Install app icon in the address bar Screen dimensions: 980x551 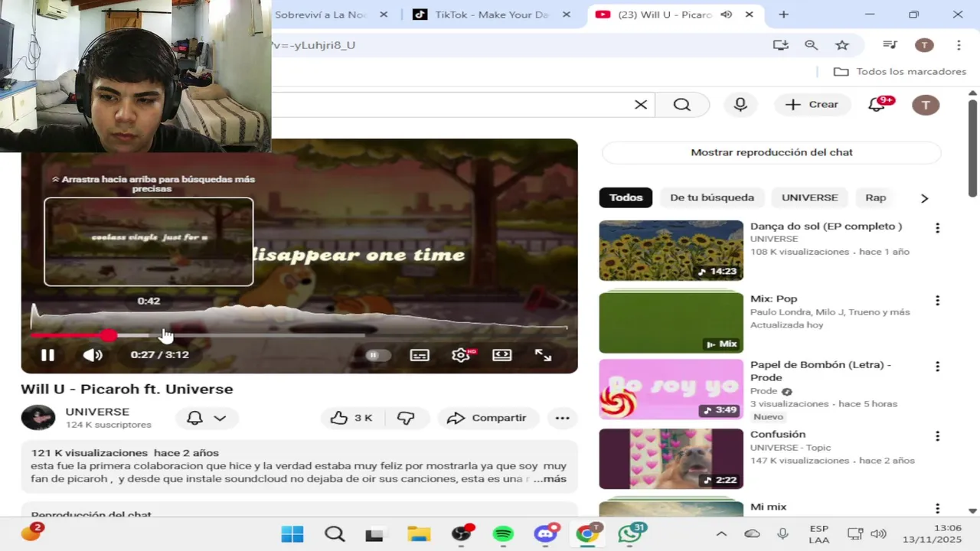click(780, 45)
